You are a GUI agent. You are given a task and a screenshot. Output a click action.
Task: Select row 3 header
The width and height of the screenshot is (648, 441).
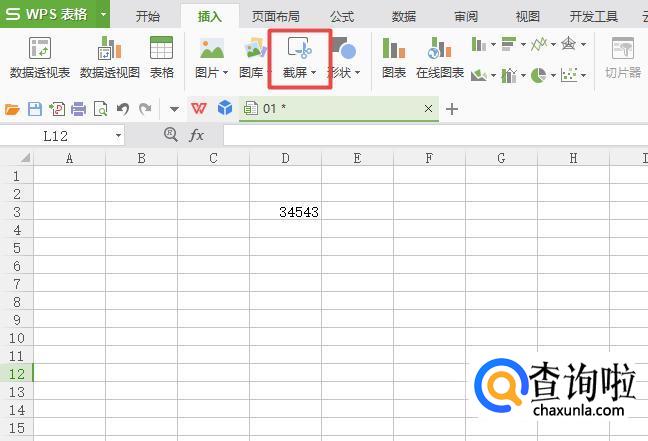(17, 212)
